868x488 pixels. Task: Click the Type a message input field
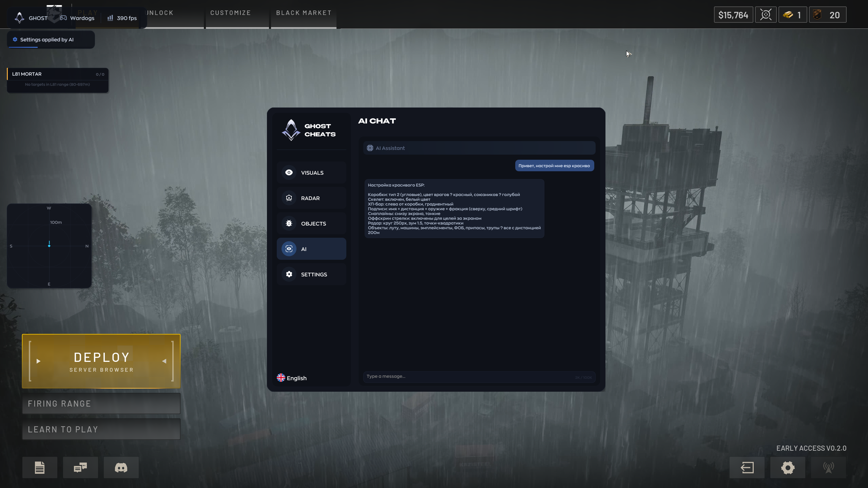[x=479, y=377]
